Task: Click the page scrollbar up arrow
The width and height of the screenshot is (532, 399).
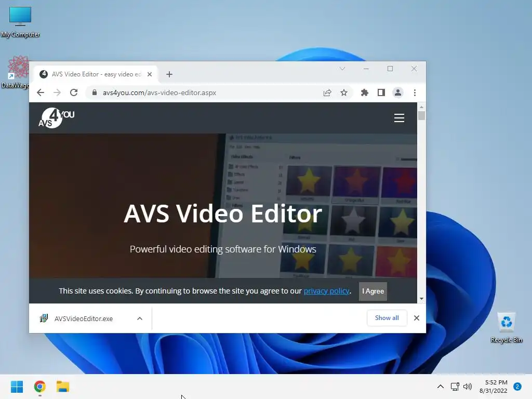Action: point(421,107)
